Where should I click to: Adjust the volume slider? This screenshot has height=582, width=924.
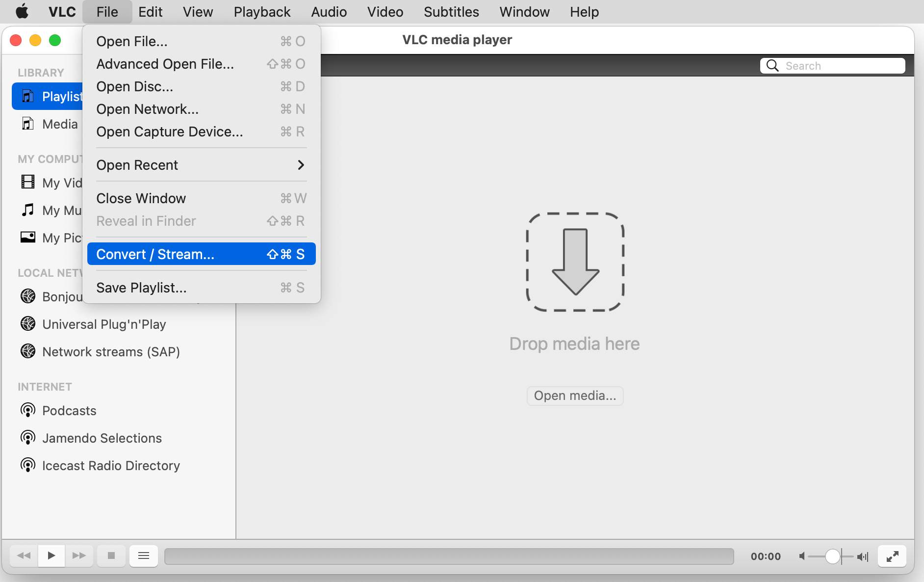pos(833,556)
